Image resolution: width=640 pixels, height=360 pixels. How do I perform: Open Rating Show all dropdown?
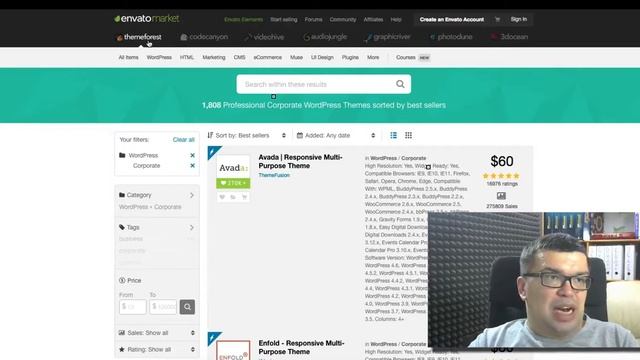tap(157, 350)
